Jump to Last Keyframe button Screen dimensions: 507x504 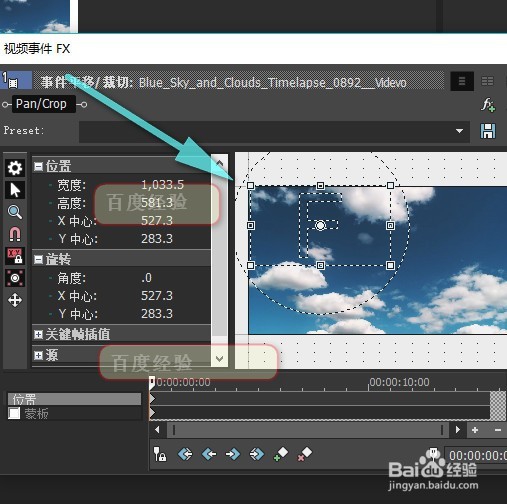pos(257,454)
